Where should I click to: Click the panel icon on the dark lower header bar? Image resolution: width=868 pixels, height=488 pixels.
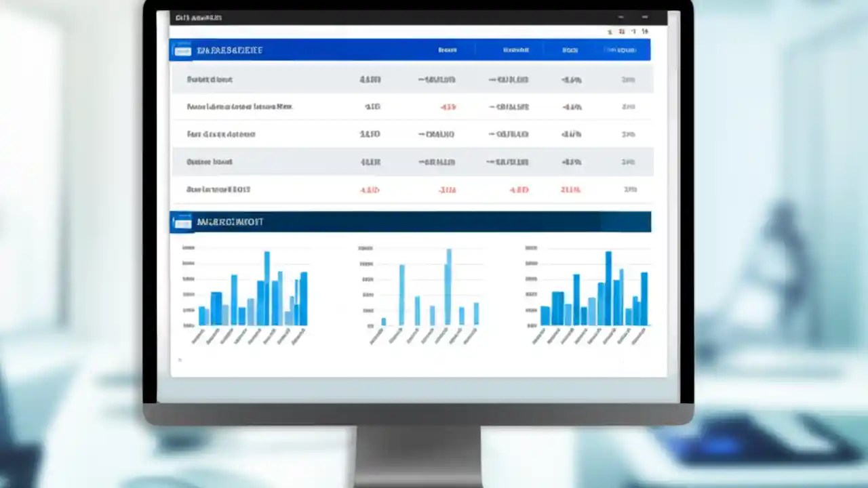click(x=182, y=222)
